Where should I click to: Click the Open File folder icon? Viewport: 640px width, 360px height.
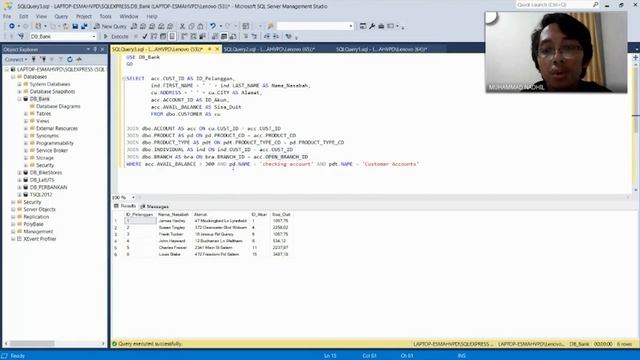pyautogui.click(x=66, y=26)
